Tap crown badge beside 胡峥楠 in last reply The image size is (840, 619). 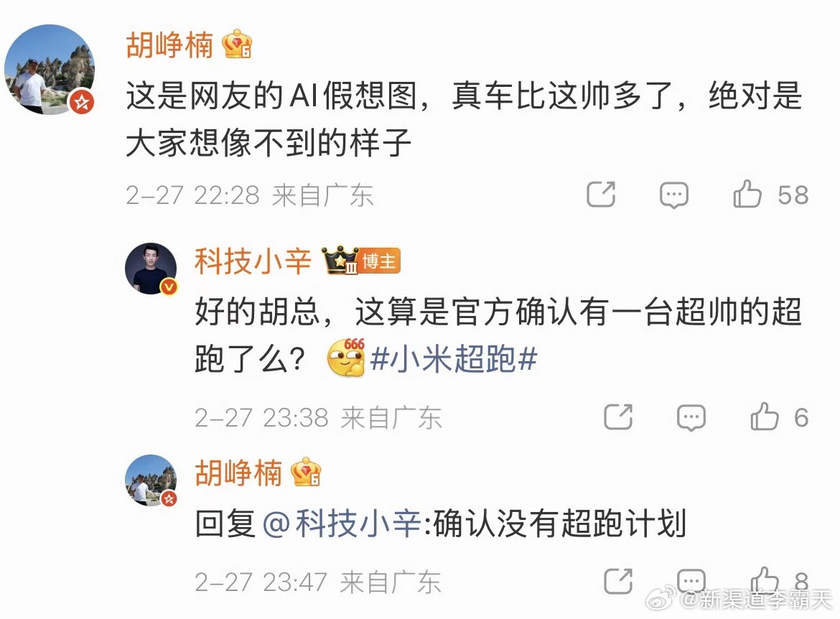pos(306,472)
